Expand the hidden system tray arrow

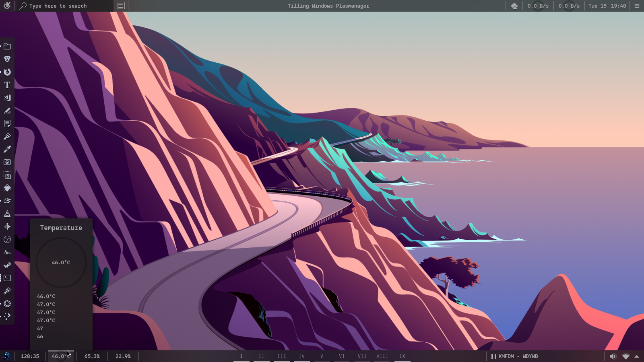pyautogui.click(x=637, y=356)
